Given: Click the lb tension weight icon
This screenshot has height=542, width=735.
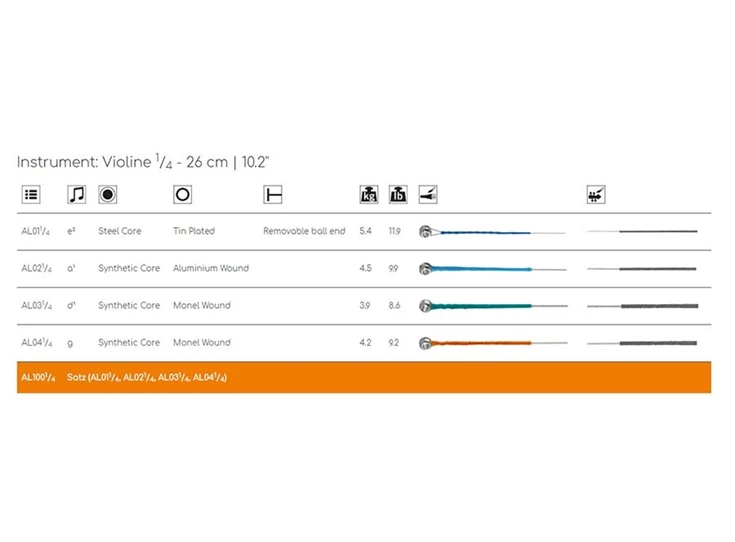Looking at the screenshot, I should [398, 195].
